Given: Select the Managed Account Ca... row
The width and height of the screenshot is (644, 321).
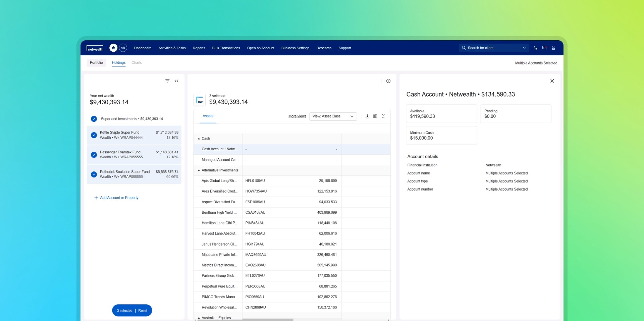Looking at the screenshot, I should coord(292,160).
